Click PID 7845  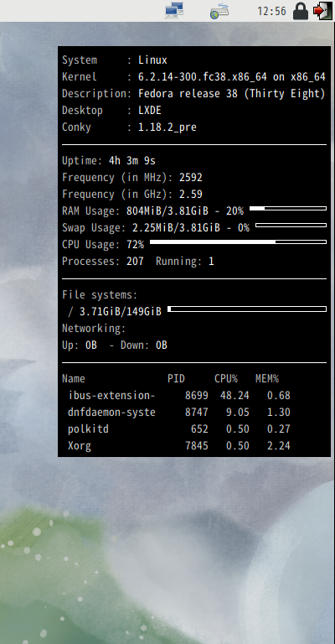197,446
